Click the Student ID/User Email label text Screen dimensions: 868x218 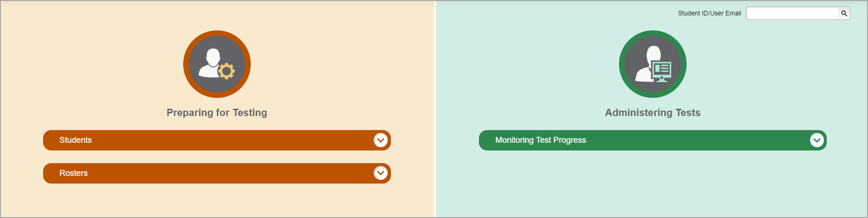pyautogui.click(x=709, y=14)
